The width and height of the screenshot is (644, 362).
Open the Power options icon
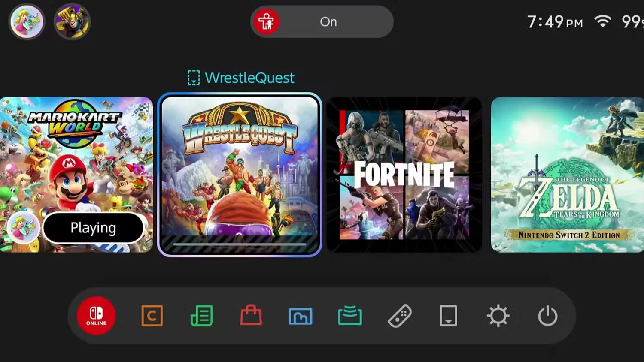pos(548,316)
